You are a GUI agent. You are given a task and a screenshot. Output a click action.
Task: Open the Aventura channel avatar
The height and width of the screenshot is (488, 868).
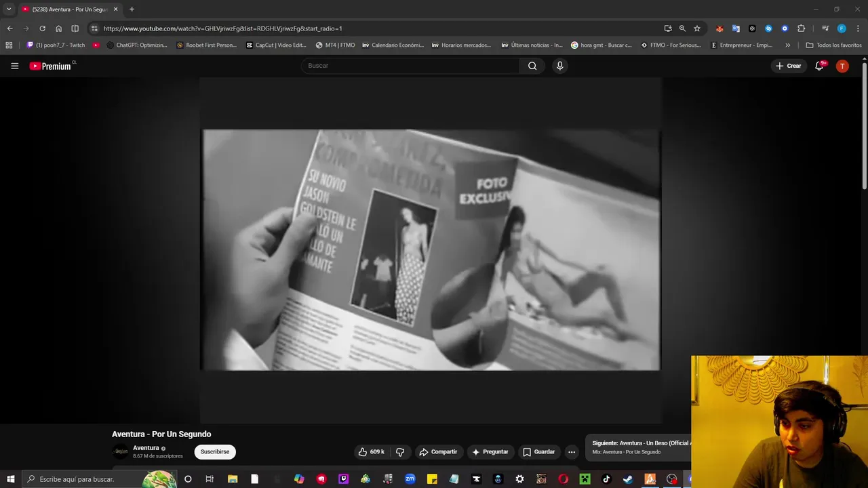pos(121,451)
